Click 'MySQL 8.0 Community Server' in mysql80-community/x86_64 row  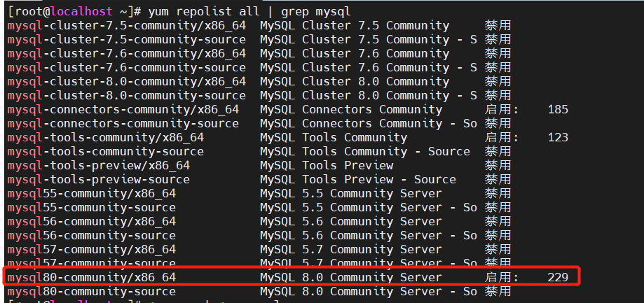tap(351, 278)
